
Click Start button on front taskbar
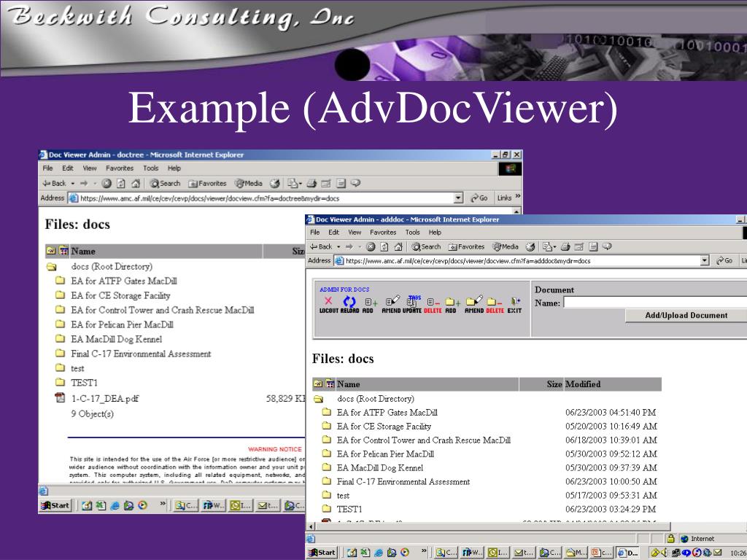tap(322, 553)
